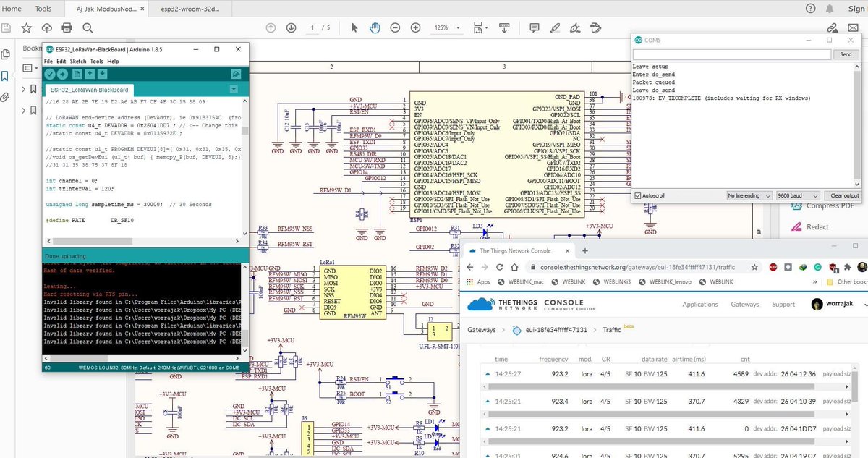Open the PDF reader help question icon
The image size is (868, 458).
811,9
